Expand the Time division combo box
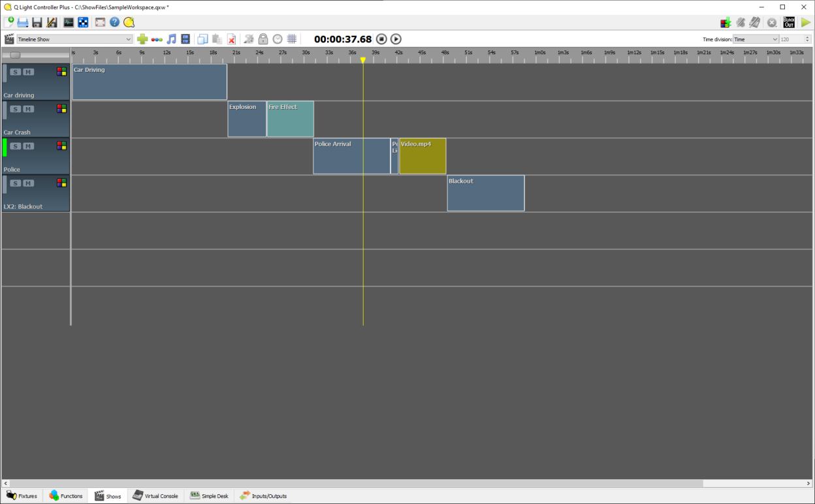The height and width of the screenshot is (504, 815). point(756,39)
